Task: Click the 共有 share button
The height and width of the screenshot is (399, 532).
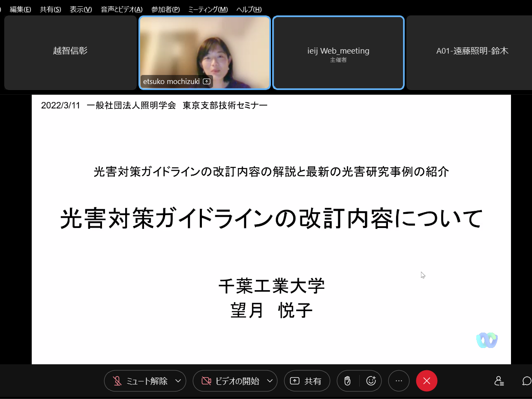Action: click(x=307, y=381)
